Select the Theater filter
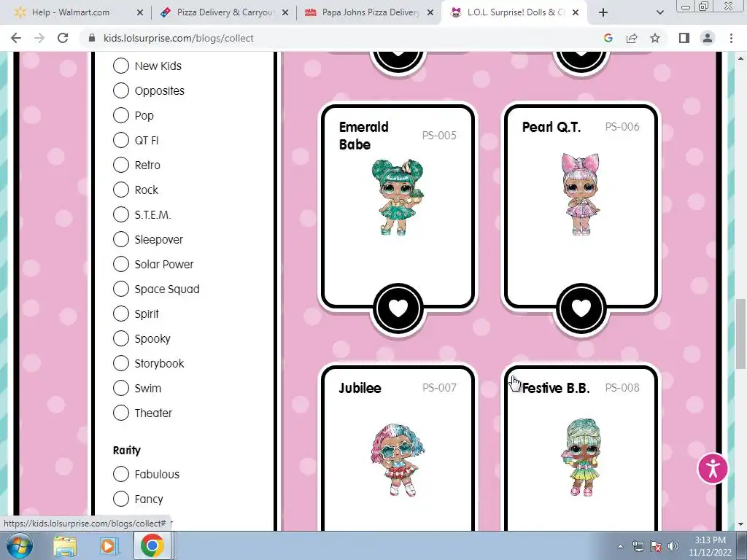This screenshot has width=747, height=560. point(121,413)
